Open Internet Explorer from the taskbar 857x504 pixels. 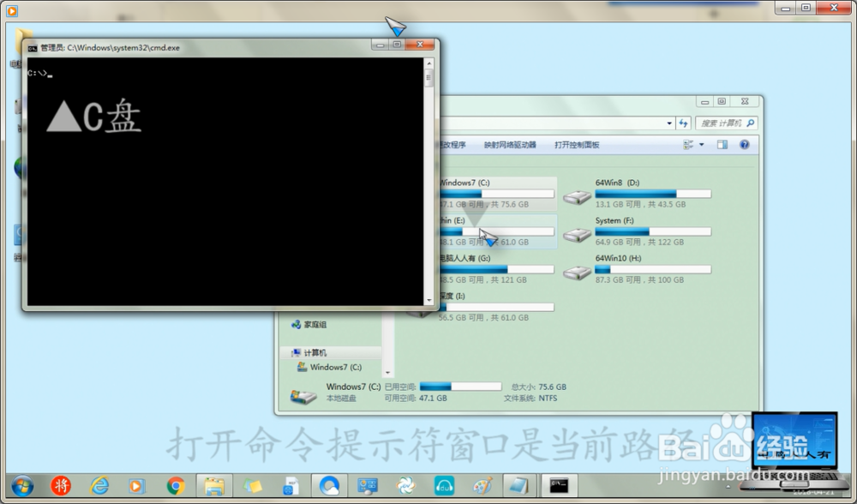click(x=99, y=485)
